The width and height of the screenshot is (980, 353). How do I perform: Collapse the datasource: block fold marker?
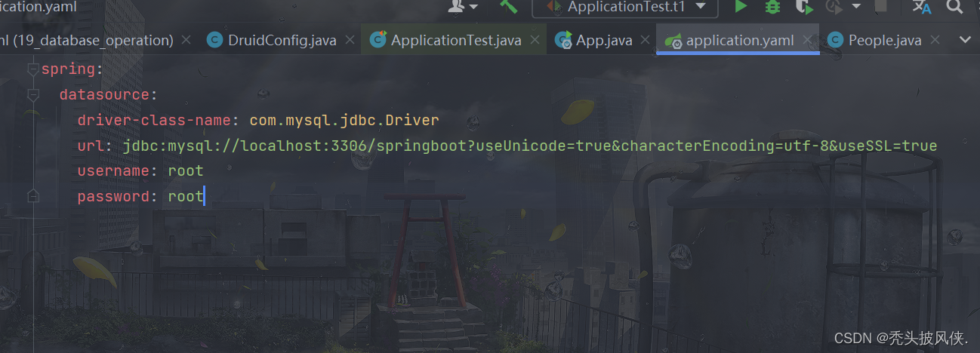(x=32, y=95)
